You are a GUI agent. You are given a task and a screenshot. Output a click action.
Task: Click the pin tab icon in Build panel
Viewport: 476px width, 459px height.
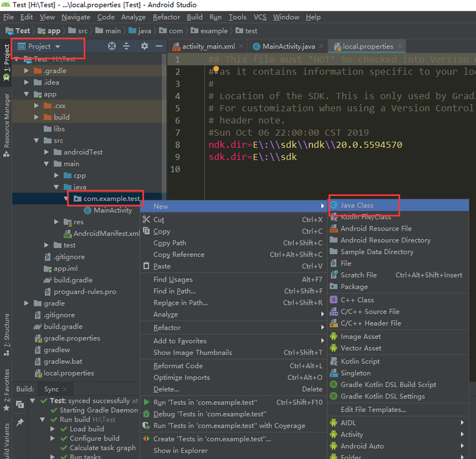[20, 422]
